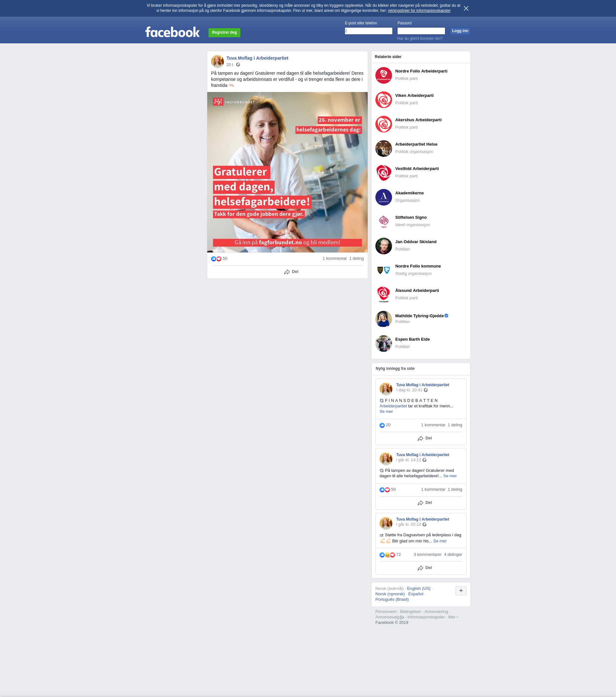
Task: Expand Se mer on FINANSDEBATTEN post
Action: point(386,411)
